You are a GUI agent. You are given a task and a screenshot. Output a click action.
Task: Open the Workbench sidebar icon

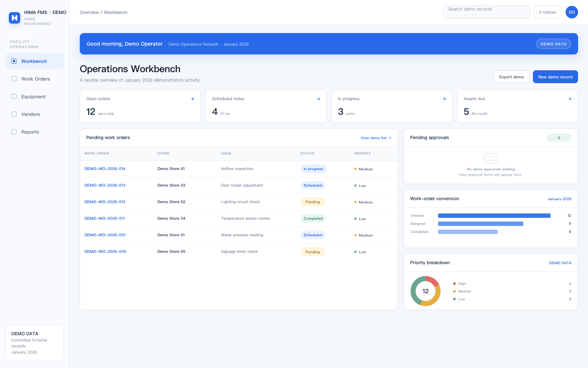14,61
